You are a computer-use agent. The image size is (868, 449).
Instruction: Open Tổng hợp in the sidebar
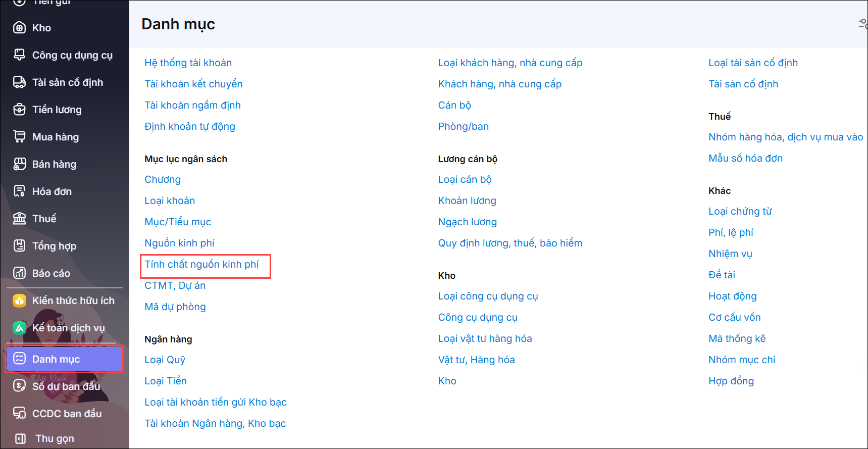54,246
